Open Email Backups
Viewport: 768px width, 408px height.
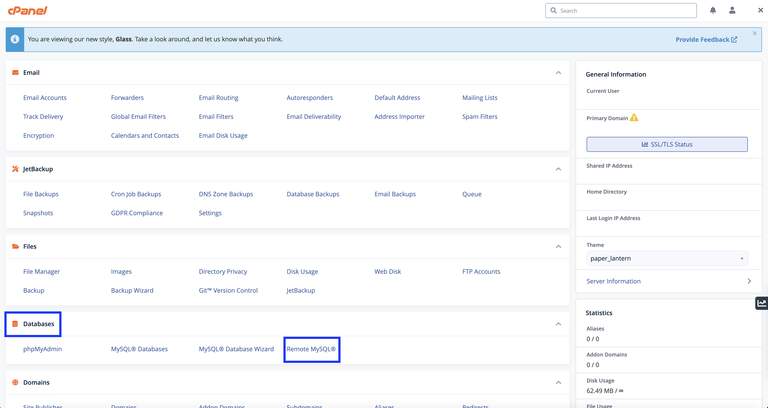click(x=395, y=194)
